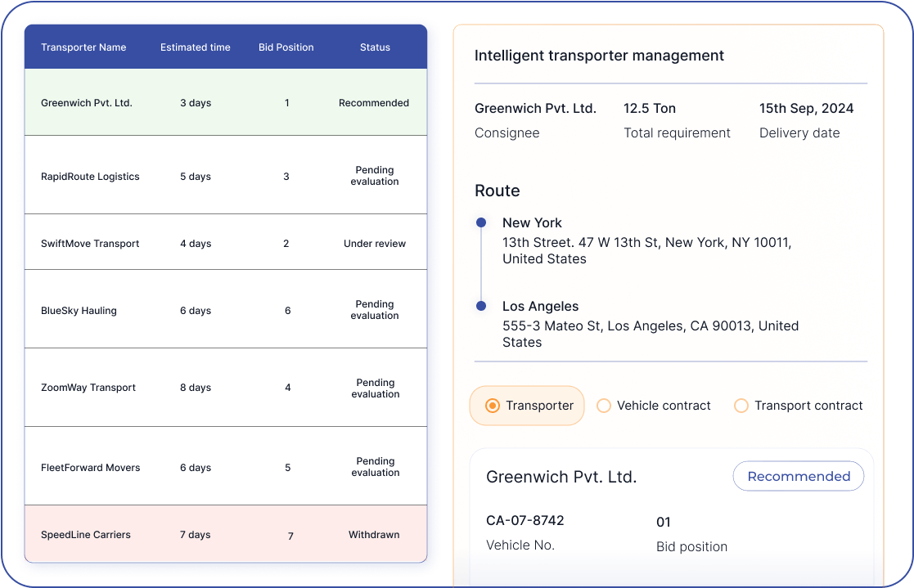
Task: Click the 555-3 Mateo St address
Action: 651,334
